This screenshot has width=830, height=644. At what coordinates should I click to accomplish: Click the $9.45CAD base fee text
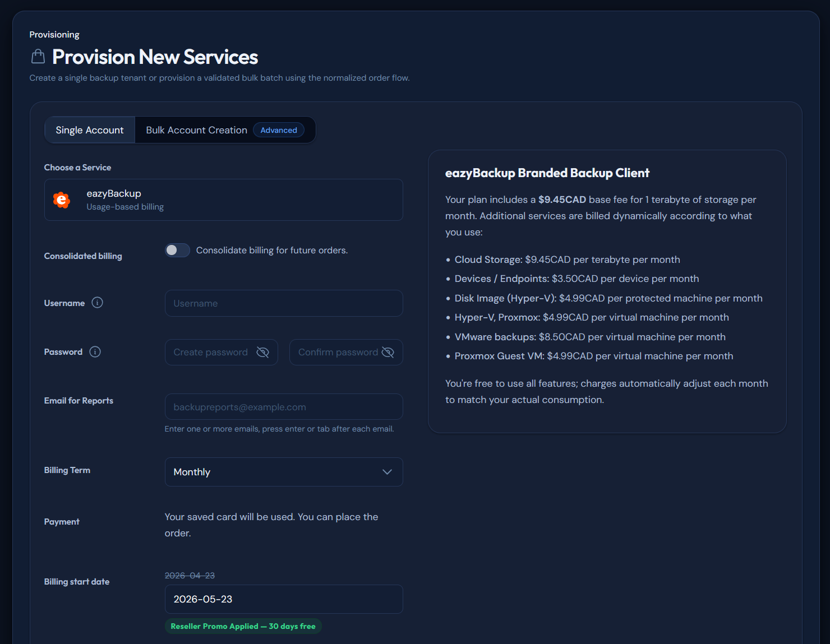562,200
